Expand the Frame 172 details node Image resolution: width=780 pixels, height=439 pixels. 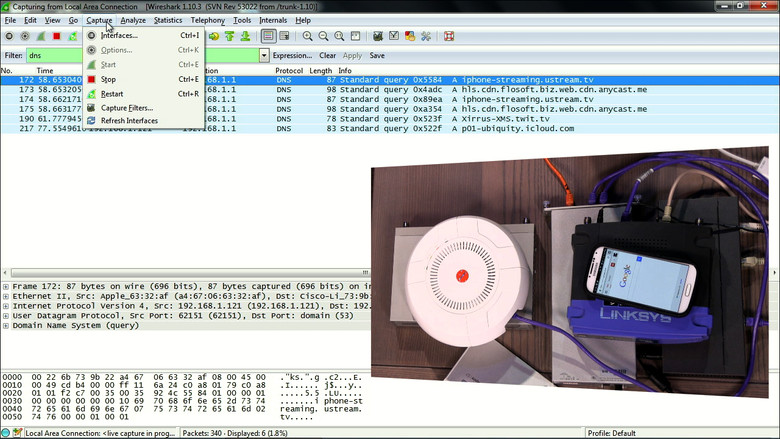tap(5, 286)
